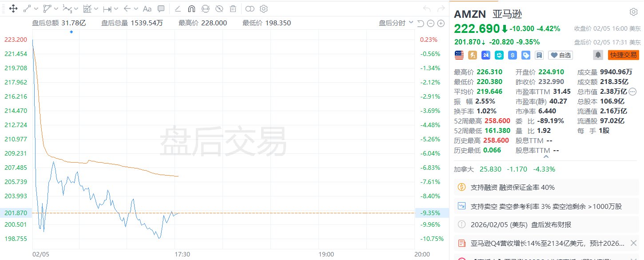Collapse the stock details panel chevron
The width and height of the screenshot is (644, 260).
pyautogui.click(x=546, y=156)
